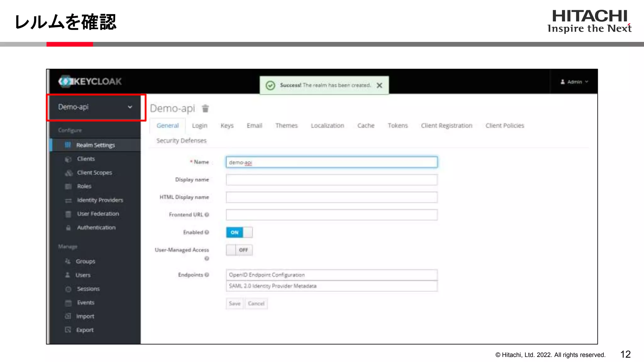
Task: Go to Identity Providers in sidebar
Action: [x=100, y=200]
